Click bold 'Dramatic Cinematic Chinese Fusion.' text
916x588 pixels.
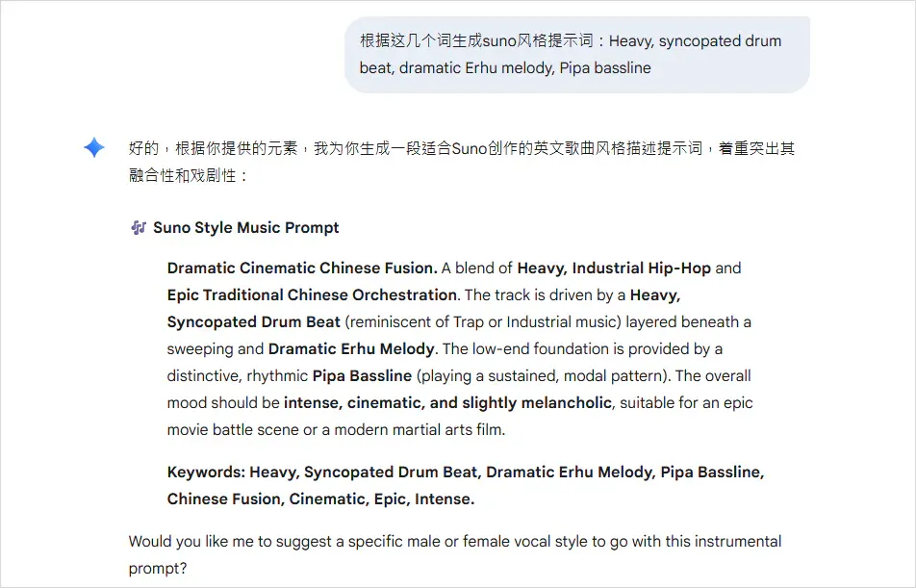click(x=302, y=268)
